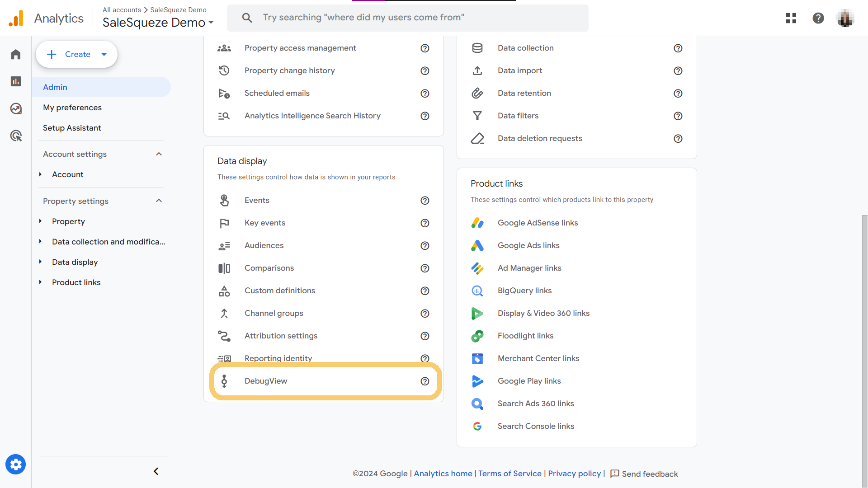Expand the Property tree item
The height and width of the screenshot is (488, 868).
coord(40,221)
